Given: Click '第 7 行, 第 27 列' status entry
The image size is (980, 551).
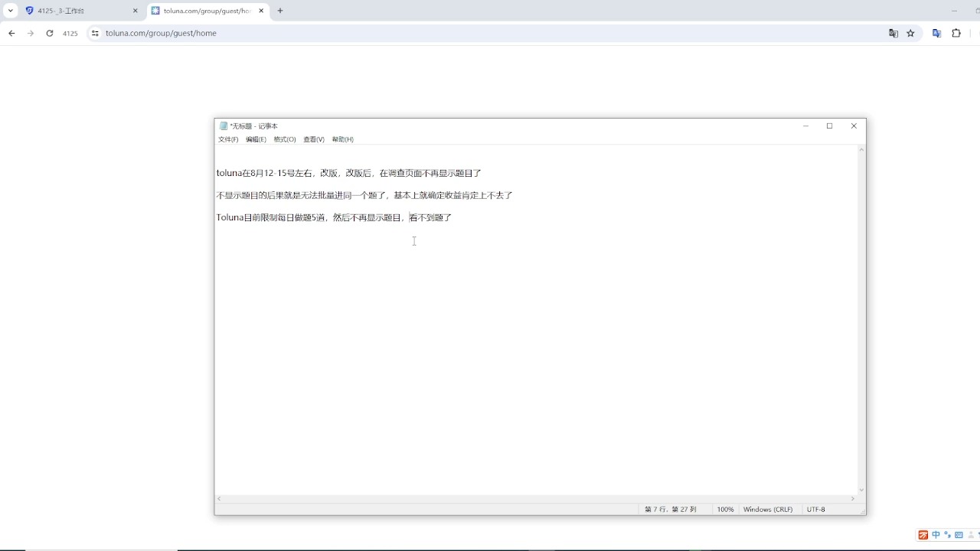Looking at the screenshot, I should tap(671, 509).
